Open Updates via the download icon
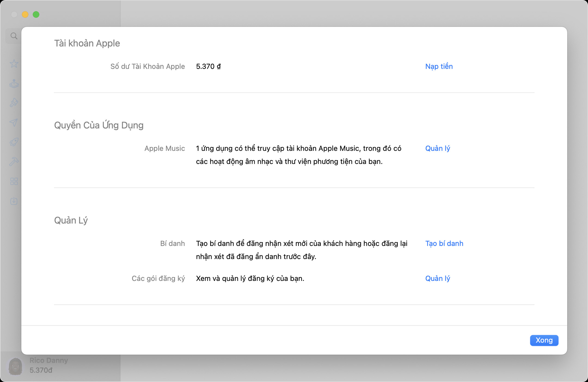The width and height of the screenshot is (588, 382). [14, 201]
